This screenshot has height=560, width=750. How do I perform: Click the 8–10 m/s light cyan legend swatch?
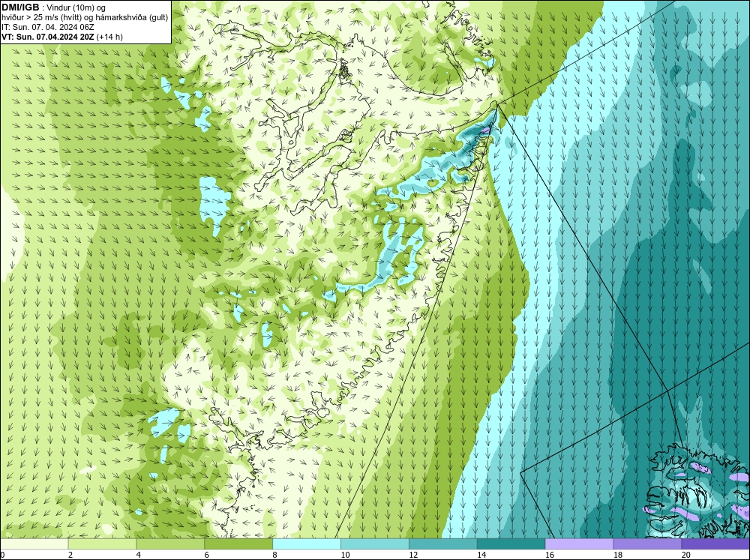(x=307, y=544)
